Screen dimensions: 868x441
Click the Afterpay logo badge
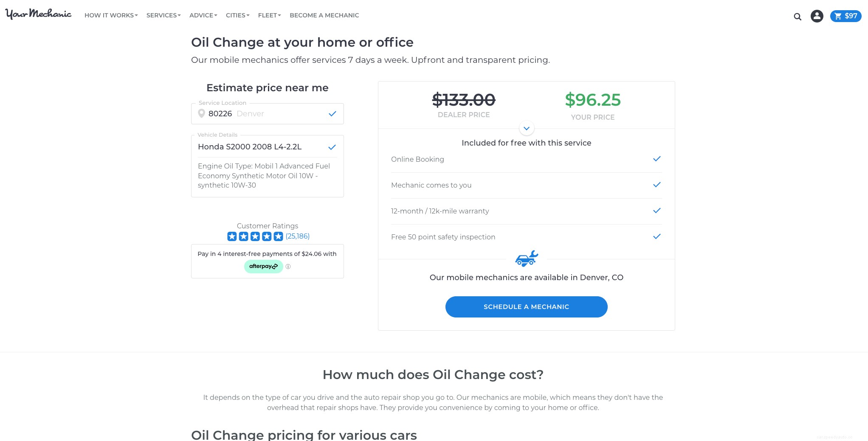click(x=263, y=267)
